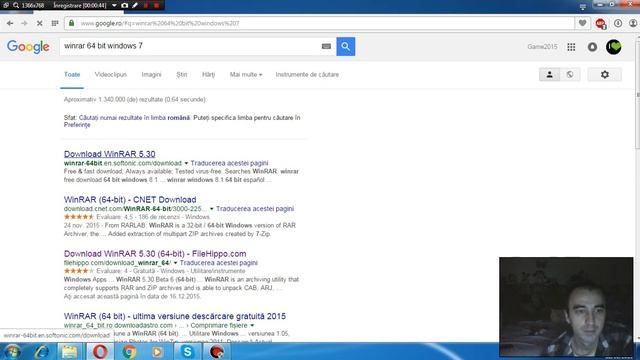Translate the CNET result page
The height and width of the screenshot is (360, 640).
tap(255, 209)
